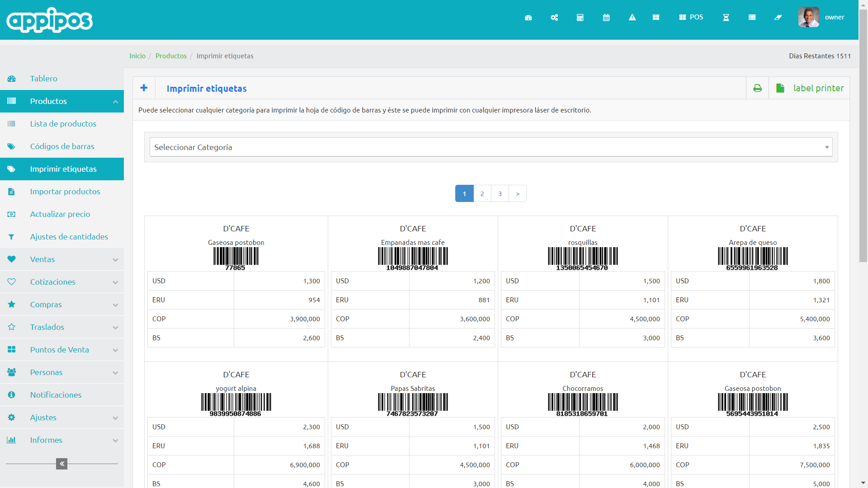
Task: Go to Importar productos in sidebar
Action: click(x=65, y=192)
